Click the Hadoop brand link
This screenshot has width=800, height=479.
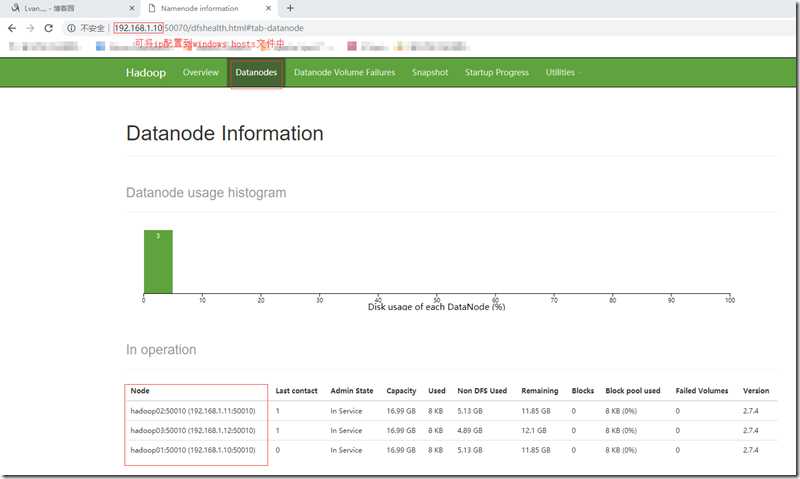pos(146,72)
